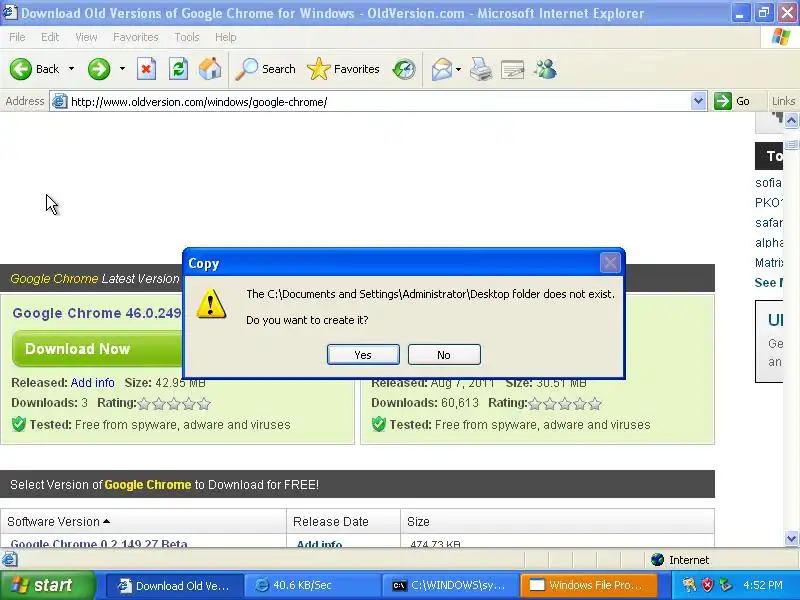Screen dimensions: 800x600
Task: Switch to the C:\WINDOWS\sy... command prompt taskbar button
Action: tap(450, 586)
